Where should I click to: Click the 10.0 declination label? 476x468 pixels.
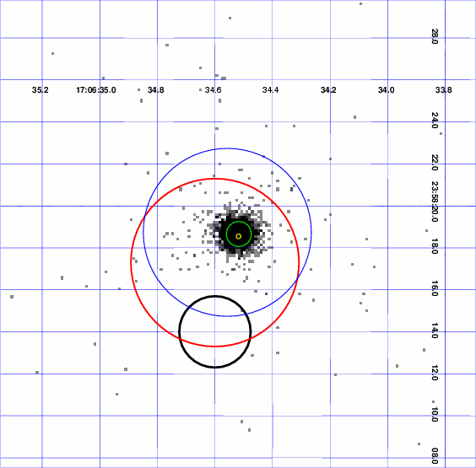(x=435, y=415)
